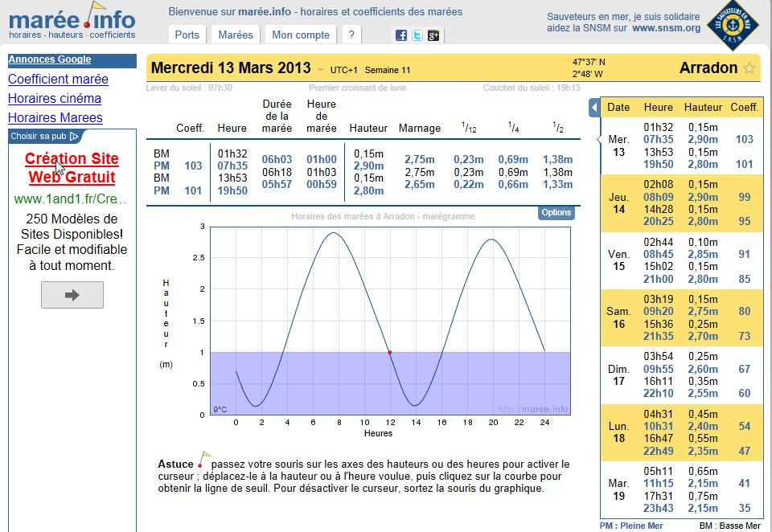This screenshot has width=772, height=532.
Task: Follow the Coefficient marée ad link
Action: tap(58, 79)
